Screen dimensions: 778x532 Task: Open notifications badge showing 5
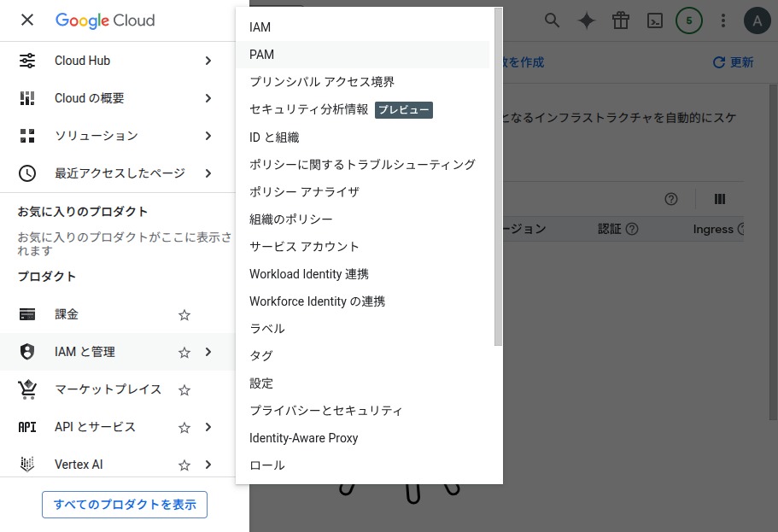pos(689,20)
